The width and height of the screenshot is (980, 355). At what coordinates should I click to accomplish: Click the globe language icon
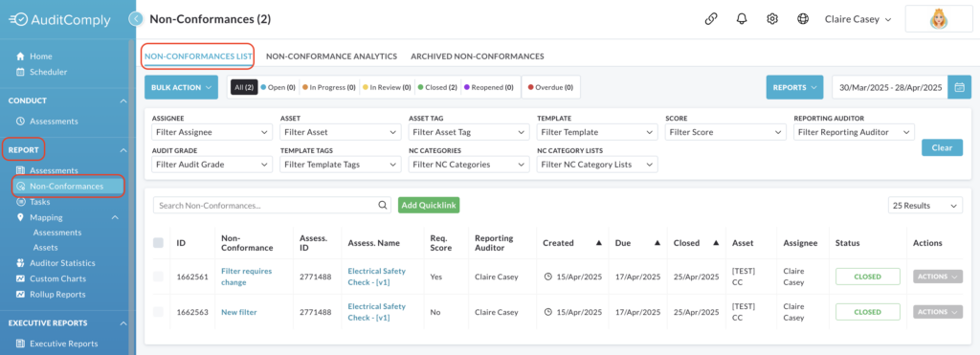(803, 19)
